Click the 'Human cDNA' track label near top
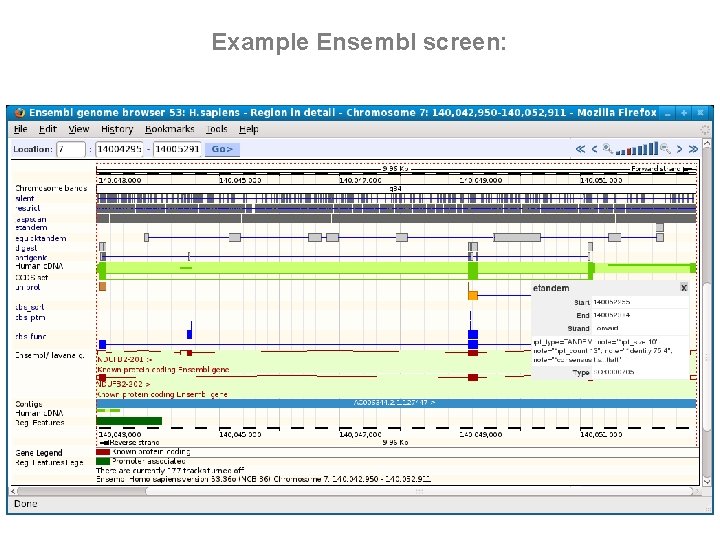Viewport: 720px width, 540px height. [39, 266]
